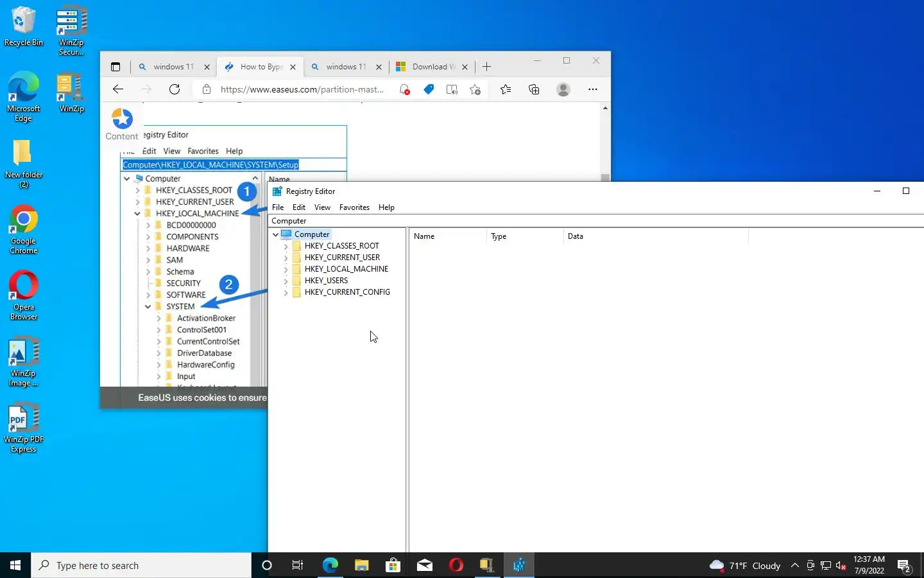The image size is (924, 578).
Task: Click Edge URL address field
Action: (x=302, y=89)
